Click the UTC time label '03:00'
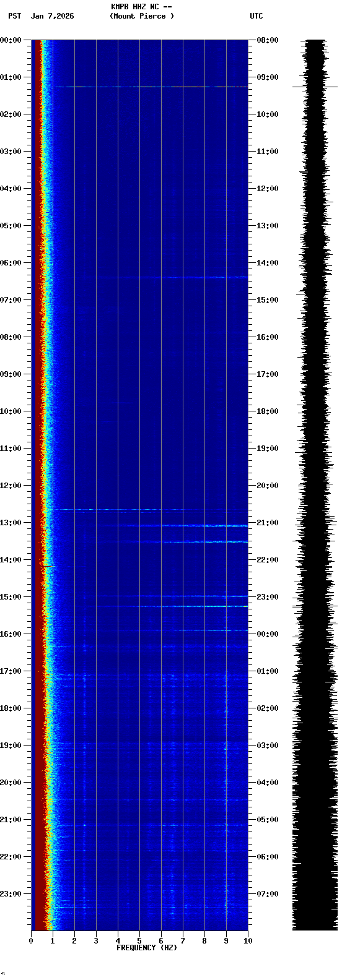 [268, 746]
